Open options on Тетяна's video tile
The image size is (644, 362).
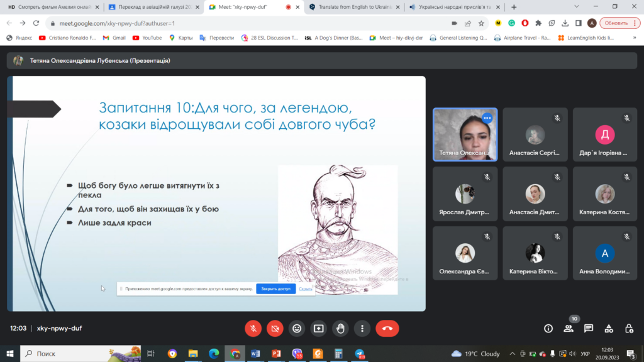[x=487, y=118]
